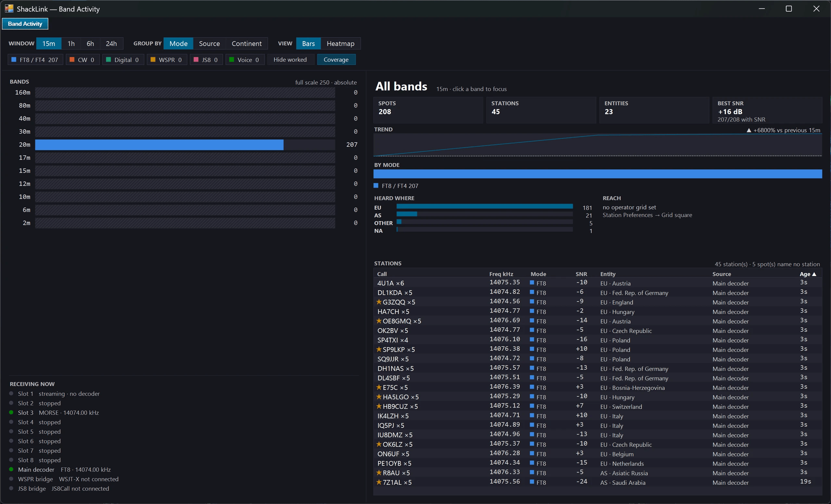This screenshot has height=504, width=831.
Task: Toggle the FT8 / FT4 mode filter
Action: tap(35, 60)
